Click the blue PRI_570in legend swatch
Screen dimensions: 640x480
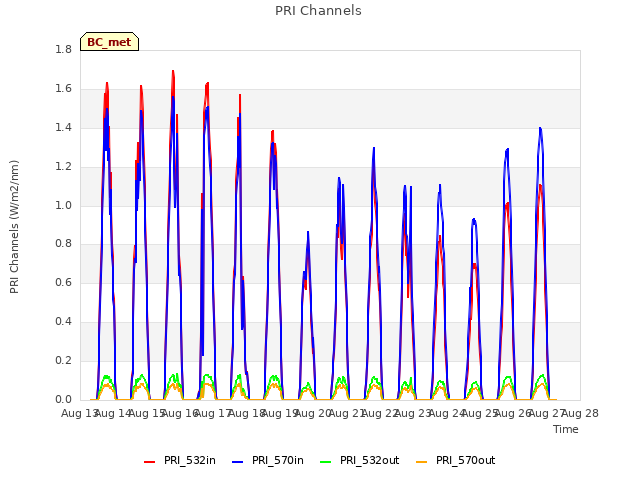[x=238, y=462]
